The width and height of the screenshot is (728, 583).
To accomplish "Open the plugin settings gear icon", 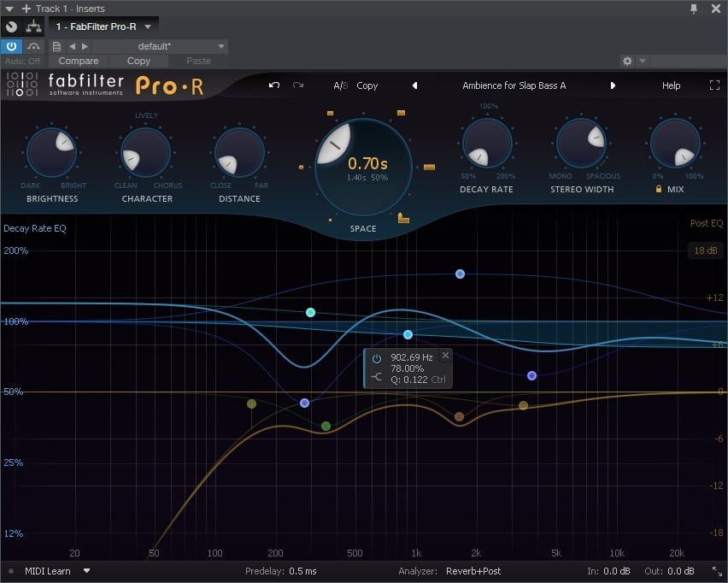I will click(x=627, y=61).
